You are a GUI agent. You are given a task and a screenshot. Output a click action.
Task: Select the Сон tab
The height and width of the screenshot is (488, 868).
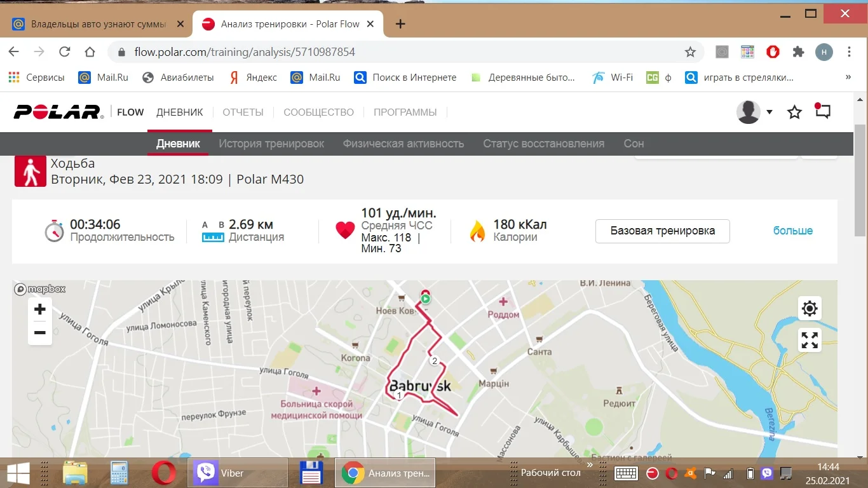pos(634,144)
